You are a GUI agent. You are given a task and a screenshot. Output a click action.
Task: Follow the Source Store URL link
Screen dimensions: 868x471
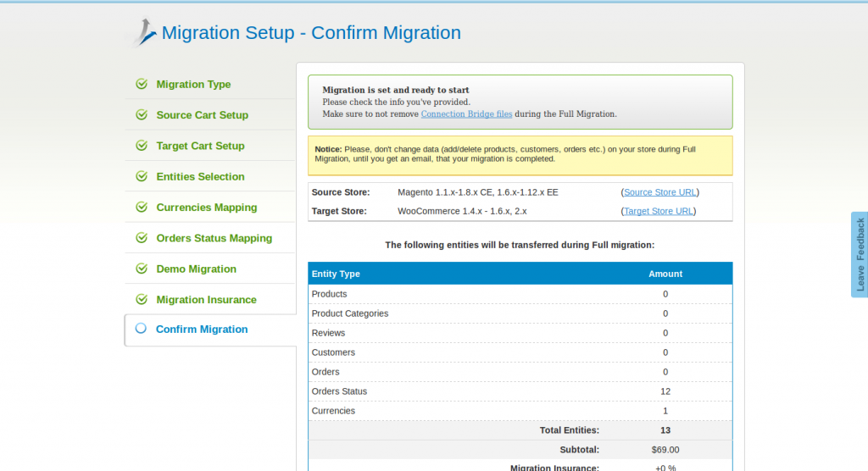pos(659,192)
